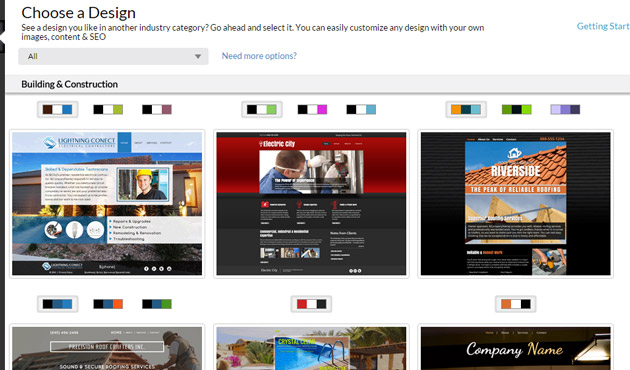The height and width of the screenshot is (370, 630).
Task: Select black-blue-orange swatch above Precision Roof design
Action: pyautogui.click(x=108, y=304)
